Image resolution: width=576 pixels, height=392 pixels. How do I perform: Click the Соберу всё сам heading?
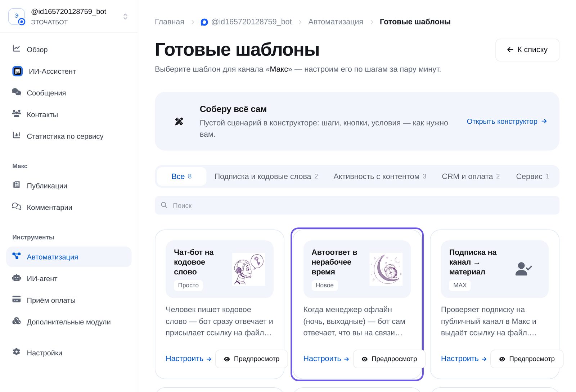(x=233, y=109)
